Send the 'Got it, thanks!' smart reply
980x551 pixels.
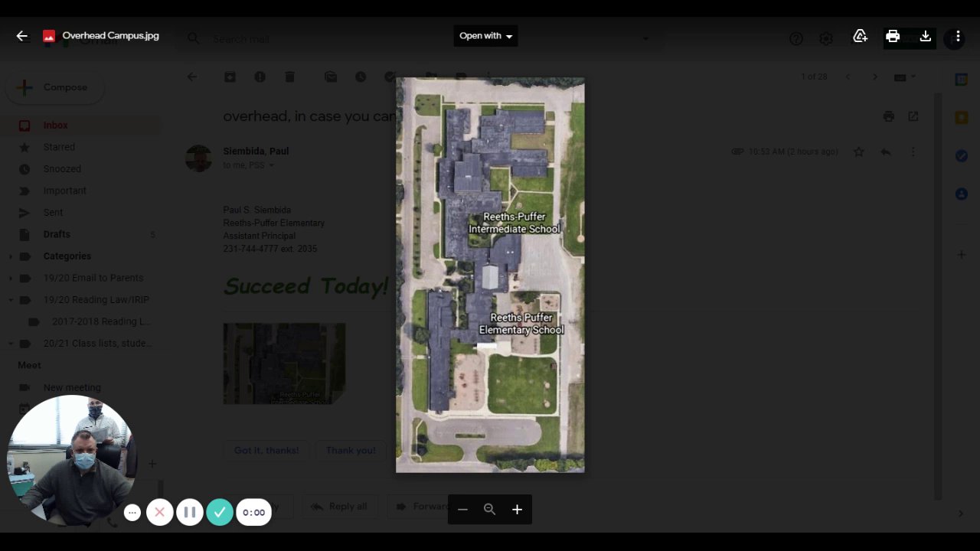(266, 450)
